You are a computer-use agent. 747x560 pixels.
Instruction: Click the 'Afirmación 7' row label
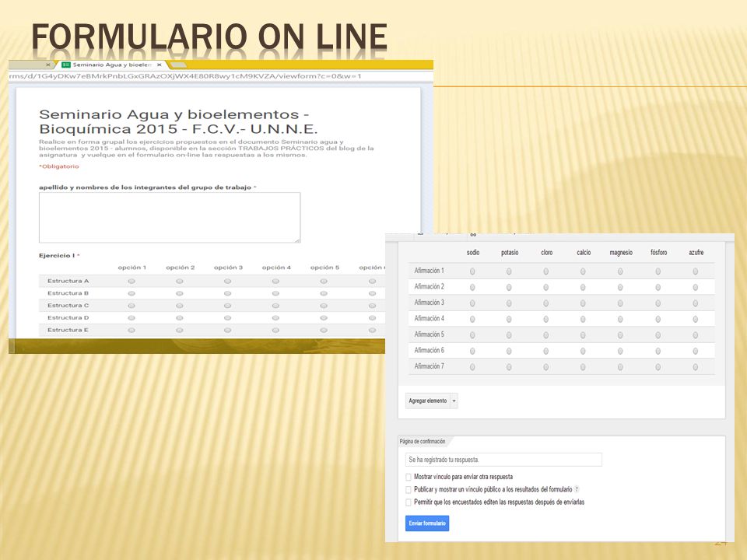430,366
